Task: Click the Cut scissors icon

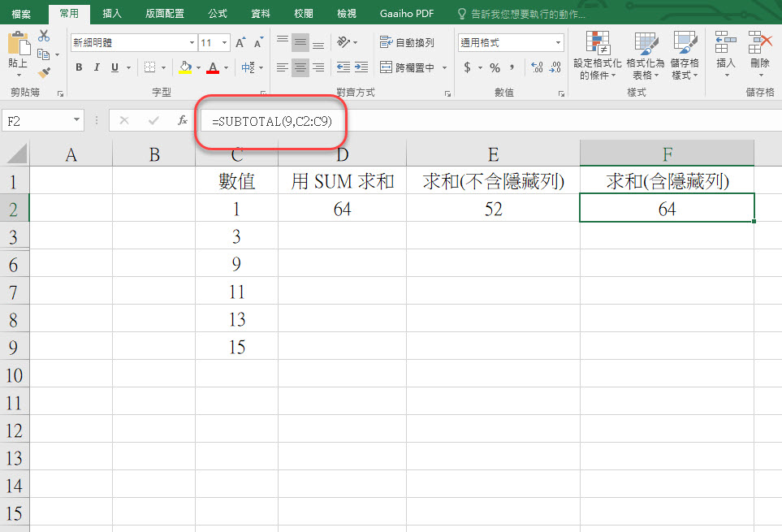Action: click(x=44, y=36)
